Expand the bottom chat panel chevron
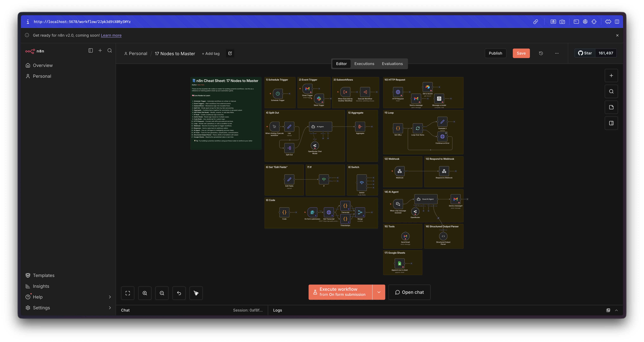 [x=616, y=310]
